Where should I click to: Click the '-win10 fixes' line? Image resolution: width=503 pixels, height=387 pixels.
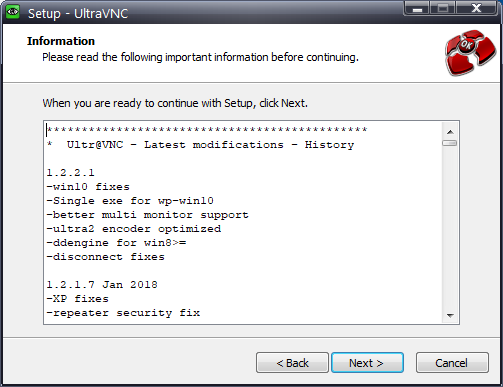click(88, 187)
